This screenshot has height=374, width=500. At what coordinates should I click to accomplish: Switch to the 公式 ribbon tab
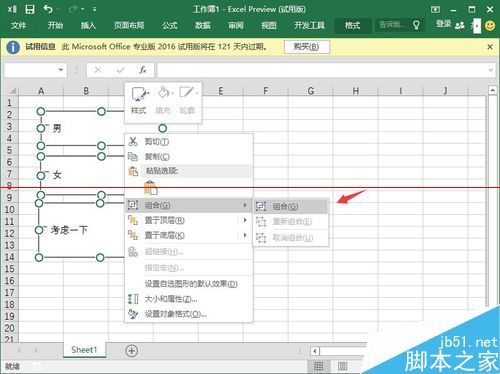coord(170,25)
